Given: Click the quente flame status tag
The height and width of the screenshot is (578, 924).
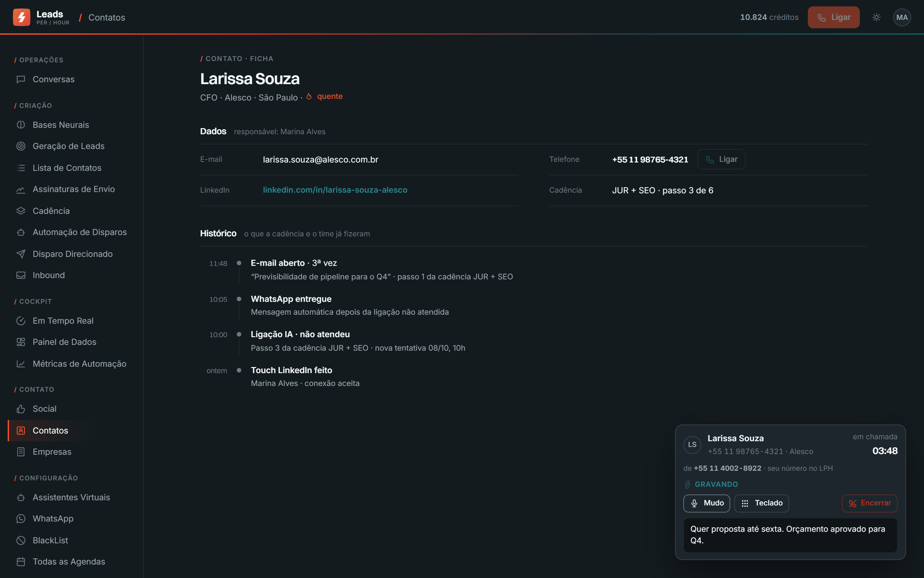Looking at the screenshot, I should coord(325,96).
